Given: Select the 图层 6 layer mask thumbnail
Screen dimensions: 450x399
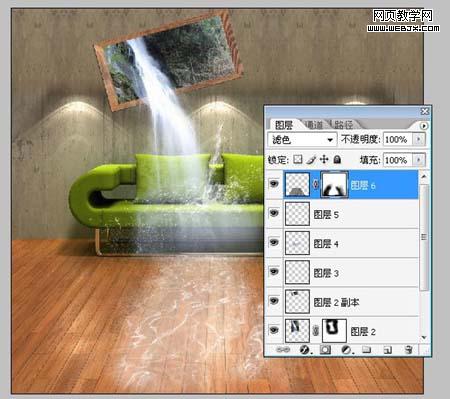Looking at the screenshot, I should click(x=334, y=184).
